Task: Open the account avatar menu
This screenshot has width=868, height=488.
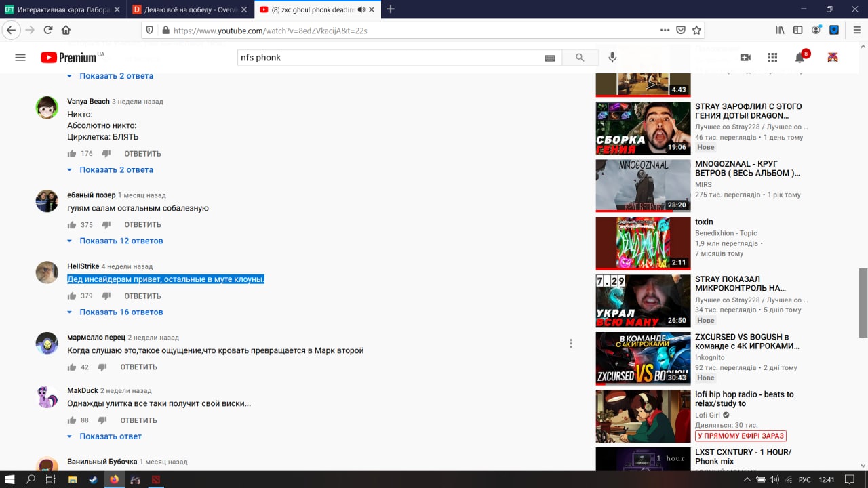Action: coord(833,58)
